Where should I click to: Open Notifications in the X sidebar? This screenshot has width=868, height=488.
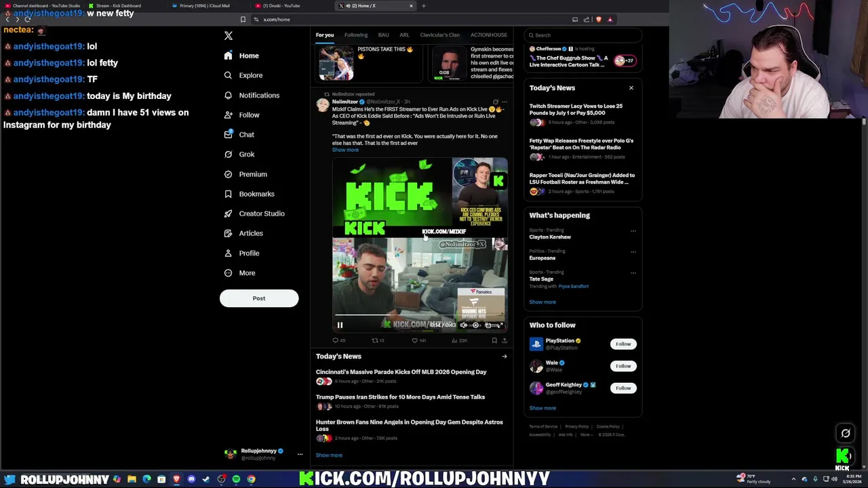(x=252, y=96)
